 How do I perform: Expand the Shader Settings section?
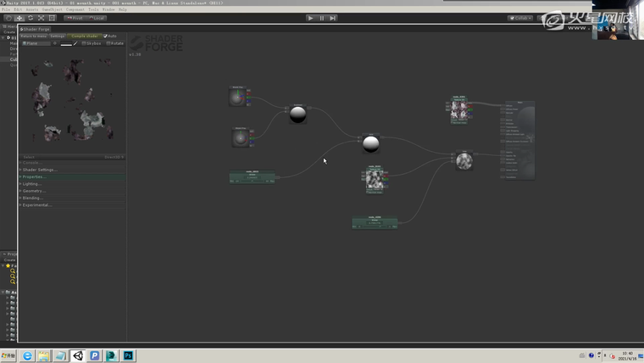[x=38, y=170]
